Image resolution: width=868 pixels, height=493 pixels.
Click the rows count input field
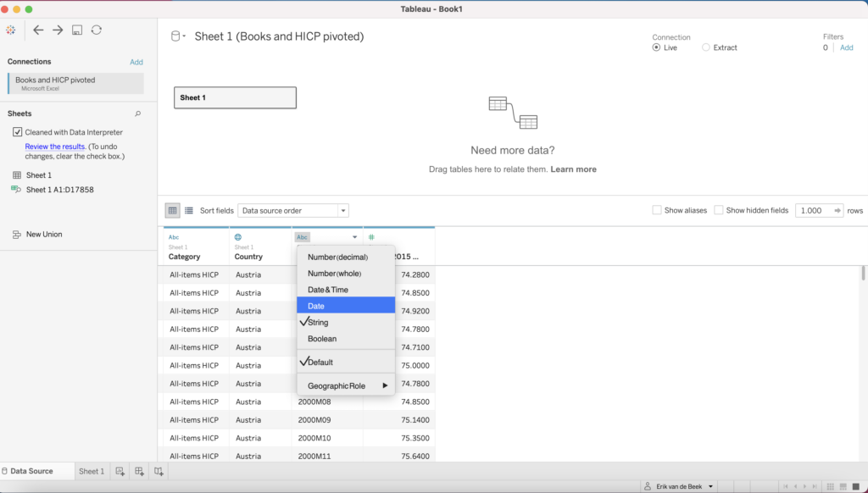tap(812, 210)
